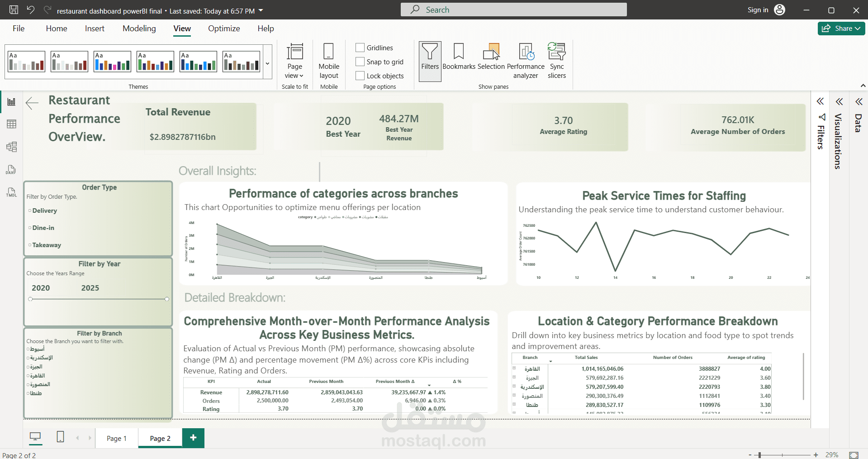Check الإسكندرية branch filter
The width and height of the screenshot is (868, 459).
coord(28,358)
